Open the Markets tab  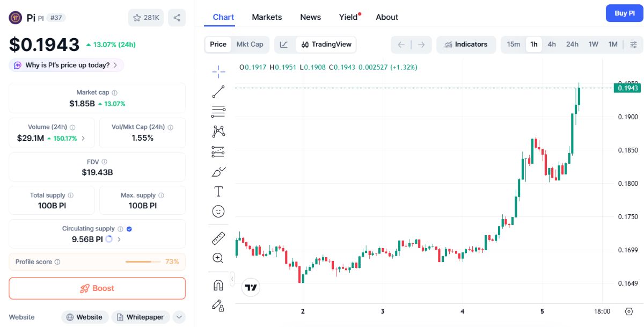point(267,17)
